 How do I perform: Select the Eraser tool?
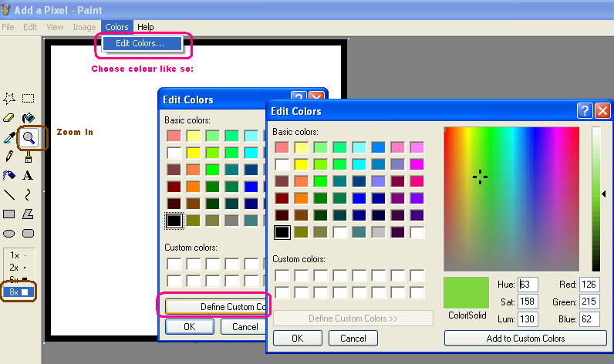pos(9,118)
